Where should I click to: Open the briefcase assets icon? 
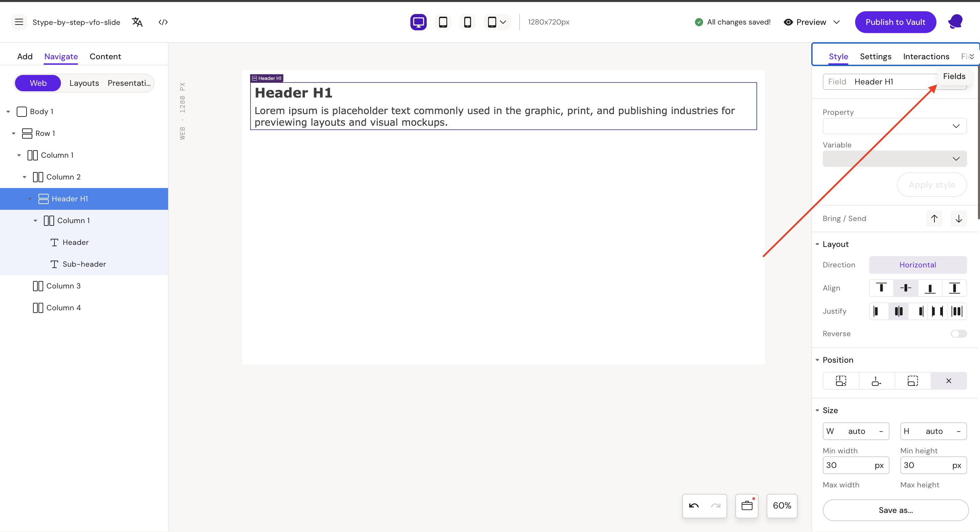click(x=747, y=506)
